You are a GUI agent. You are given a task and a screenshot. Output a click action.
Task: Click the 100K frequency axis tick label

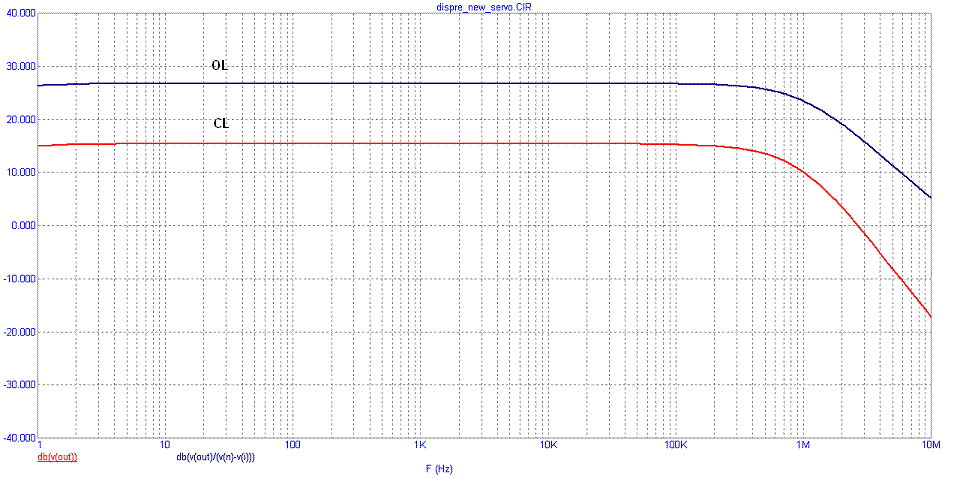click(x=674, y=445)
